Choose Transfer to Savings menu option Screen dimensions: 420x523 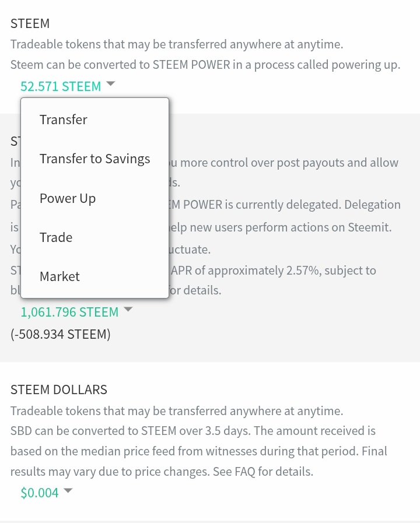pos(94,159)
